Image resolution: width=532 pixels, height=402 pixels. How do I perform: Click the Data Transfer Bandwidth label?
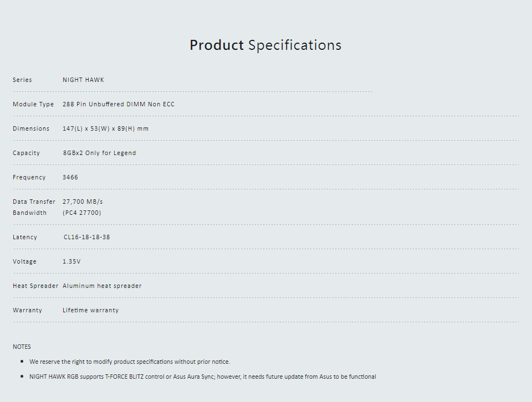click(34, 207)
